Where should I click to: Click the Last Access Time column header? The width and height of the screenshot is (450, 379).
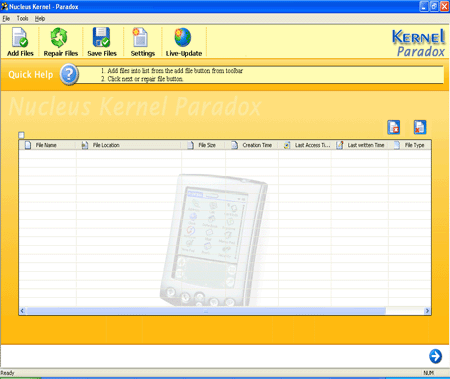click(305, 145)
